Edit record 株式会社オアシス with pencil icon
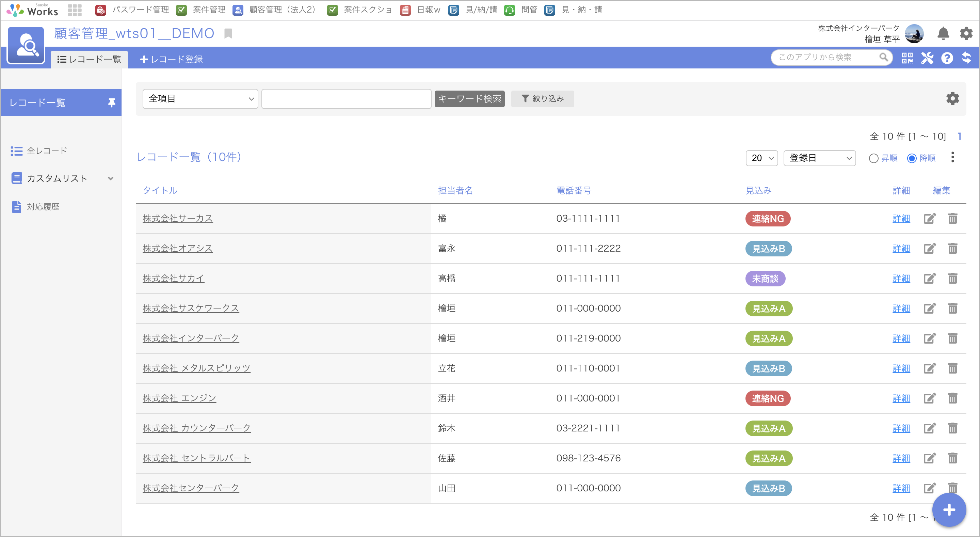This screenshot has width=980, height=537. (929, 249)
